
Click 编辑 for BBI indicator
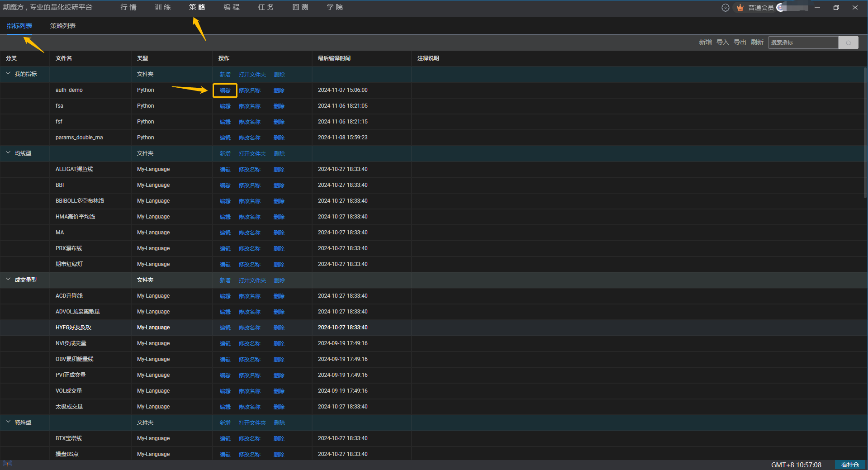tap(225, 185)
